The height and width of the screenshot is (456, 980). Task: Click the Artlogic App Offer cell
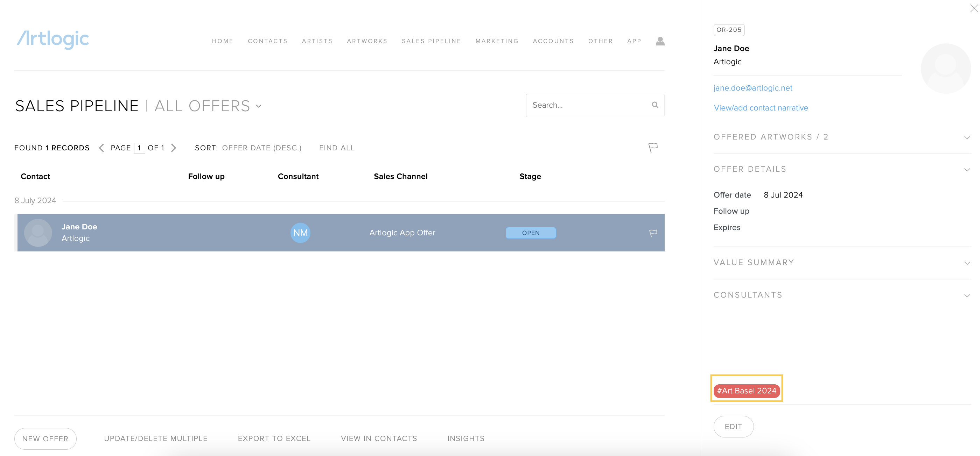402,233
